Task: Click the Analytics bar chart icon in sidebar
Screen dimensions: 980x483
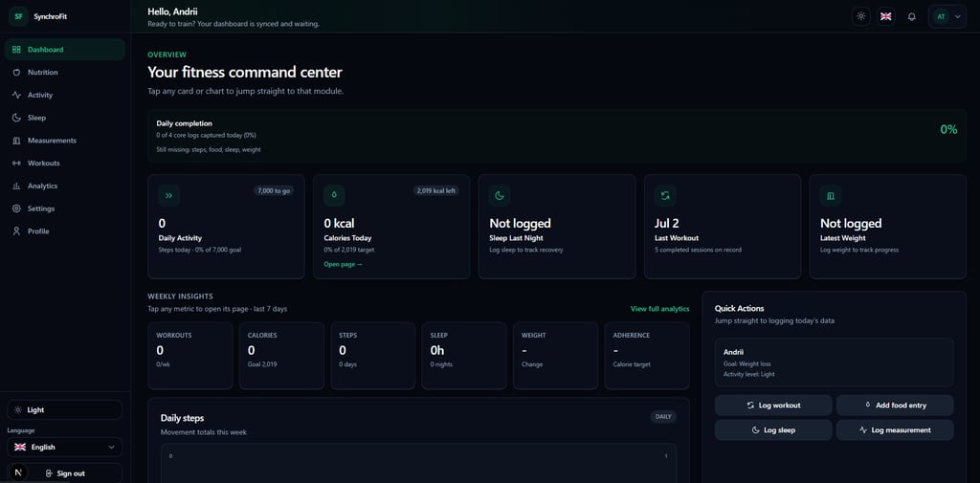Action: (x=16, y=186)
